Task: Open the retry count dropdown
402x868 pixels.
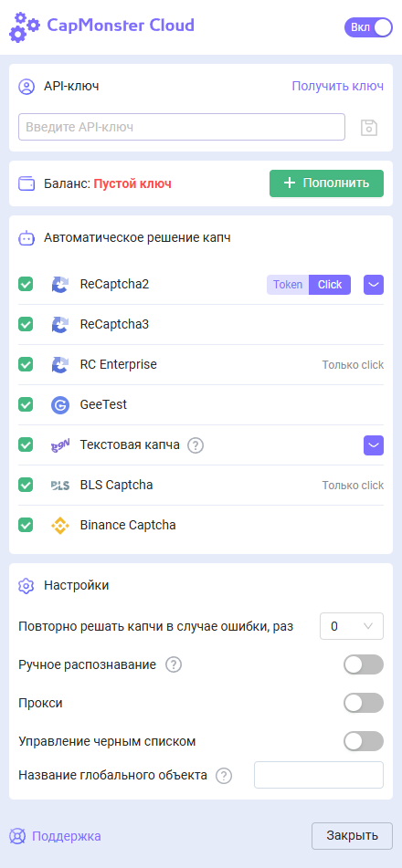Action: (x=352, y=626)
